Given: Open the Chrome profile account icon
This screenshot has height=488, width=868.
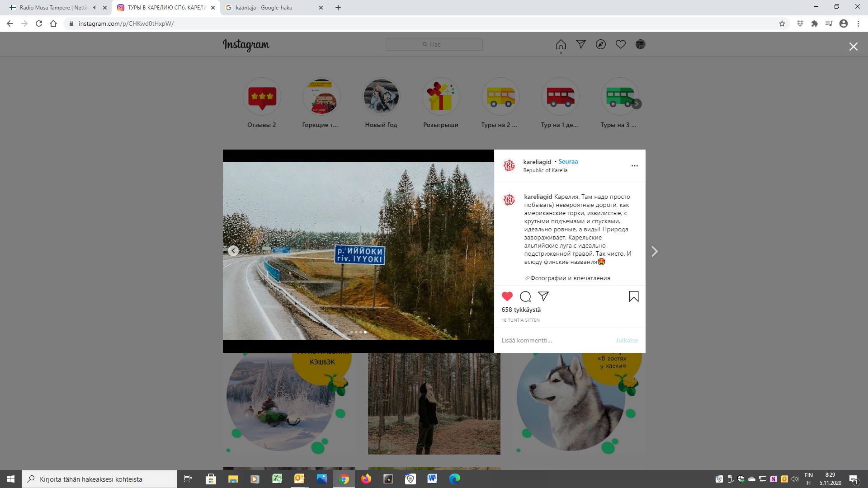Looking at the screenshot, I should [x=844, y=23].
